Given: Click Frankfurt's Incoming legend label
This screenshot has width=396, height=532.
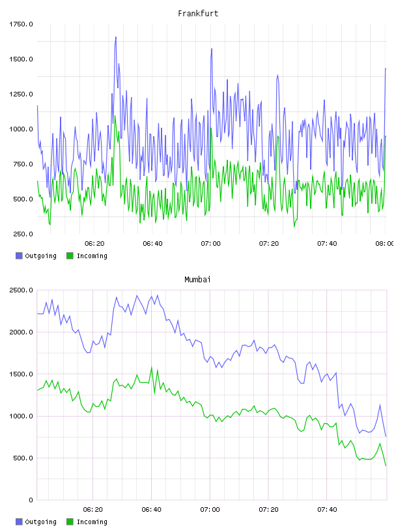Looking at the screenshot, I should 92,256.
